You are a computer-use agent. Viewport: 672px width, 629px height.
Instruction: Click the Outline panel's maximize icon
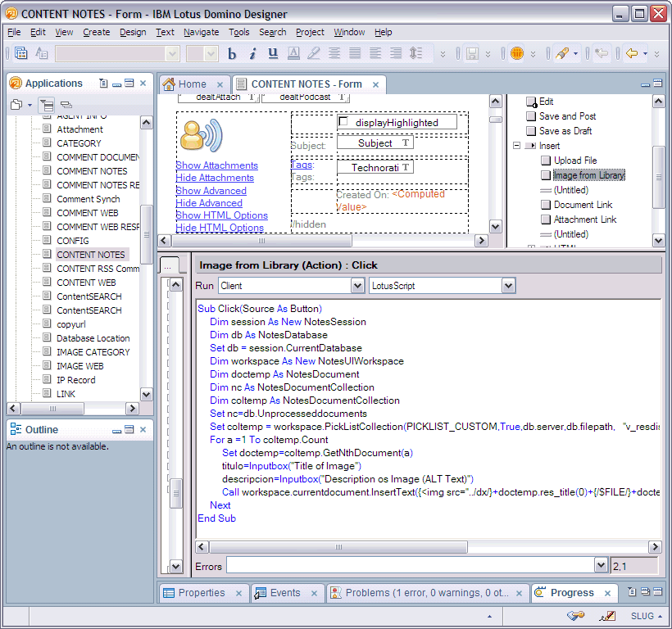tap(129, 429)
